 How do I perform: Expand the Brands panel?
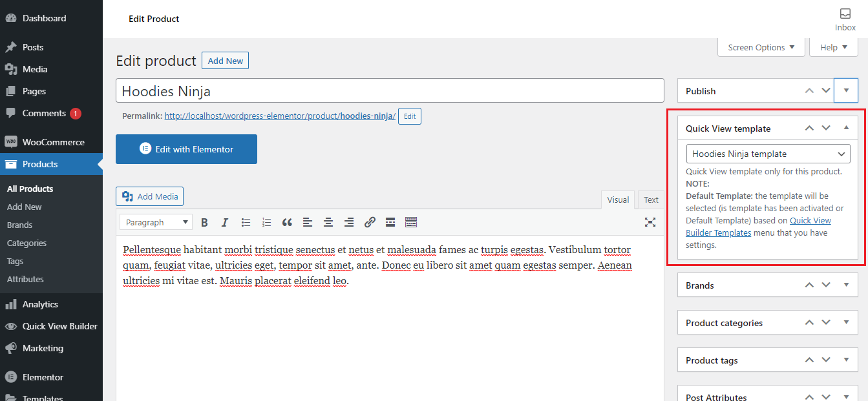pos(846,285)
